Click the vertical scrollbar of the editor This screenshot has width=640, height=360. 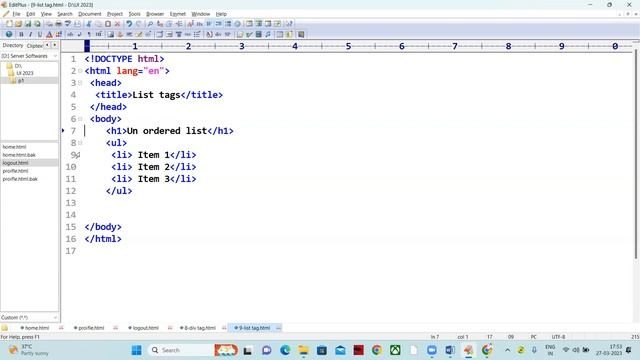pos(636,155)
